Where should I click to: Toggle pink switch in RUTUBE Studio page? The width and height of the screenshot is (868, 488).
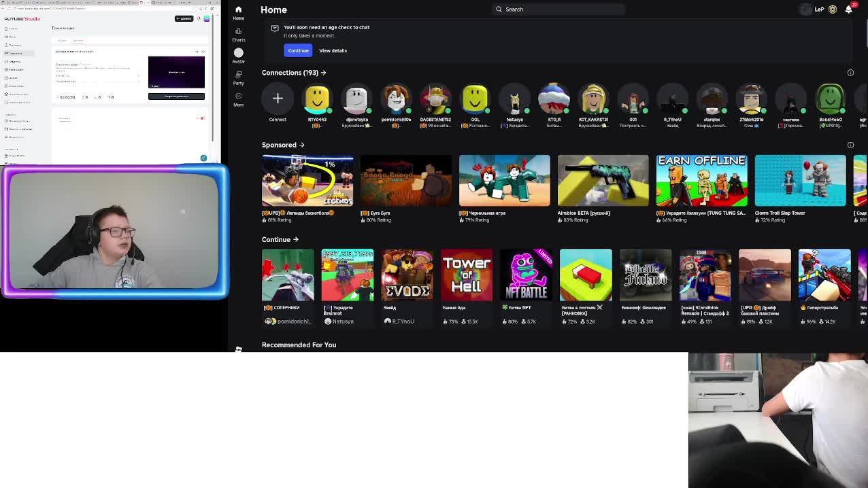201,118
